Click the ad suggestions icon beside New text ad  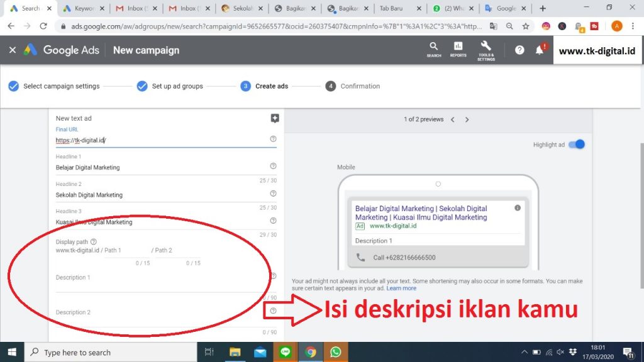[274, 118]
